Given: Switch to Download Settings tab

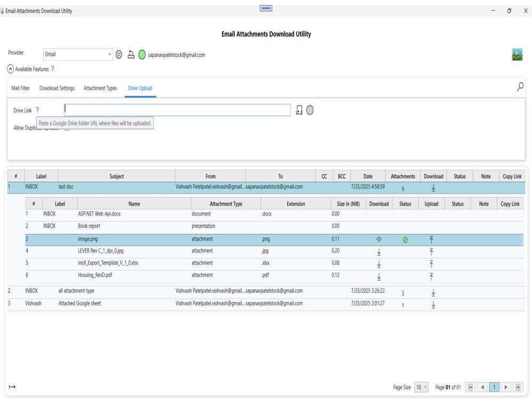Looking at the screenshot, I should pos(57,88).
